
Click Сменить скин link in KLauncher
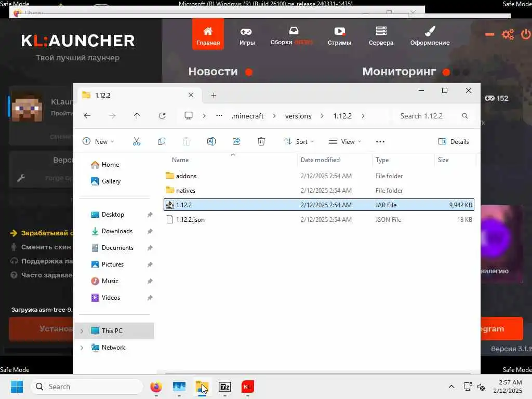click(46, 247)
